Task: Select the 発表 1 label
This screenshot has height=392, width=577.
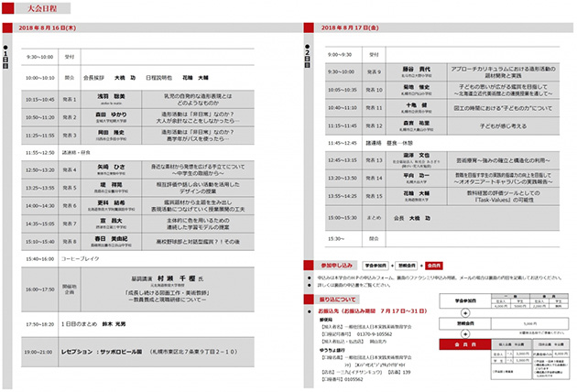Action: pos(70,100)
